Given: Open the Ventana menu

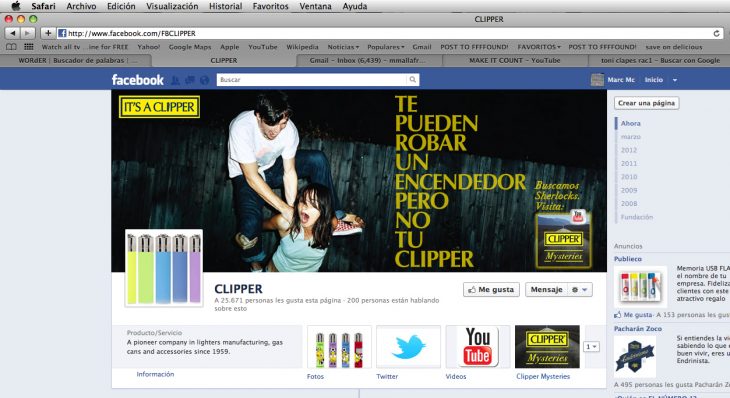Looking at the screenshot, I should (x=315, y=6).
